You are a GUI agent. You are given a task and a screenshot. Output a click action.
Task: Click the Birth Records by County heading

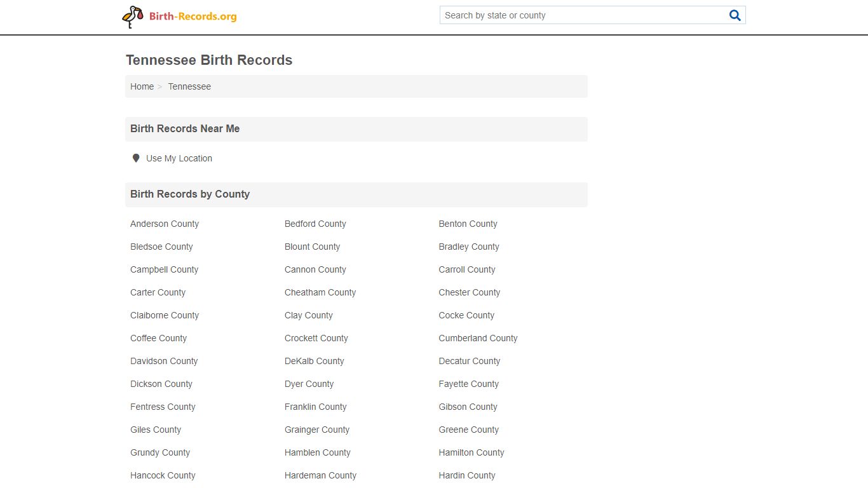coord(190,194)
